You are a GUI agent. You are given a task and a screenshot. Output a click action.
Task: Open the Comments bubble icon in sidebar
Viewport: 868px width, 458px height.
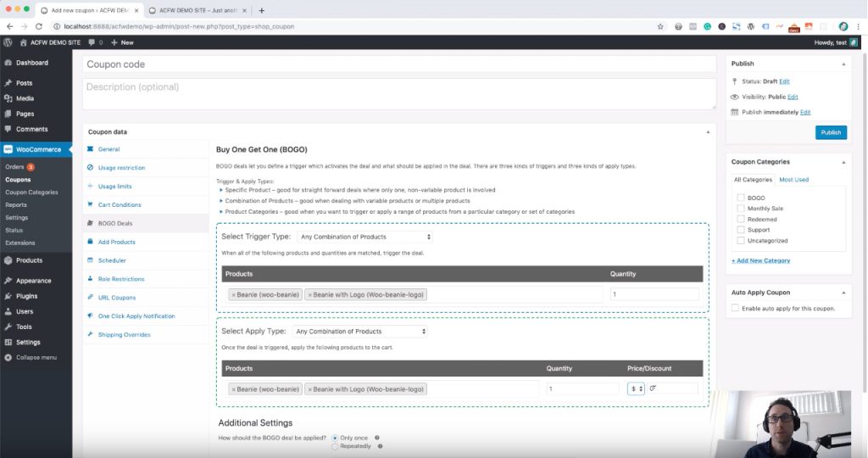click(8, 129)
